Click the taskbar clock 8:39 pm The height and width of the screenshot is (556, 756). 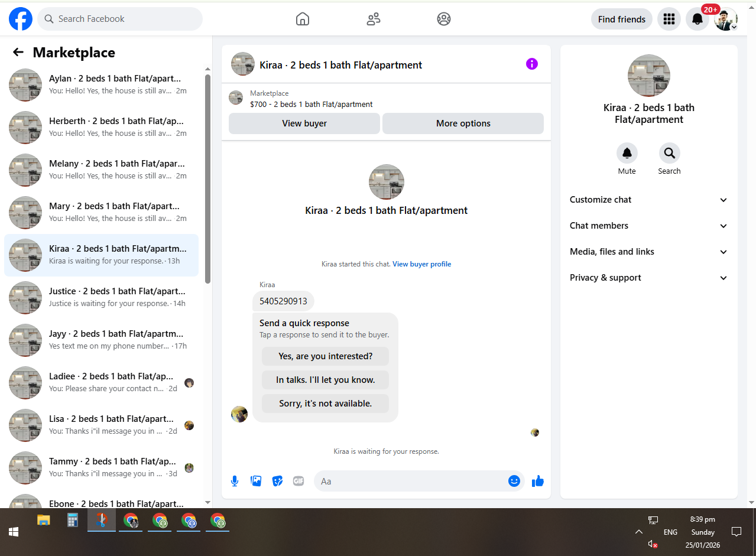click(x=703, y=519)
